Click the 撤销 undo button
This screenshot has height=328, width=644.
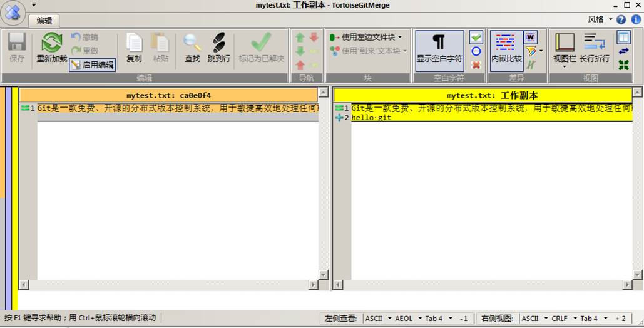(84, 37)
